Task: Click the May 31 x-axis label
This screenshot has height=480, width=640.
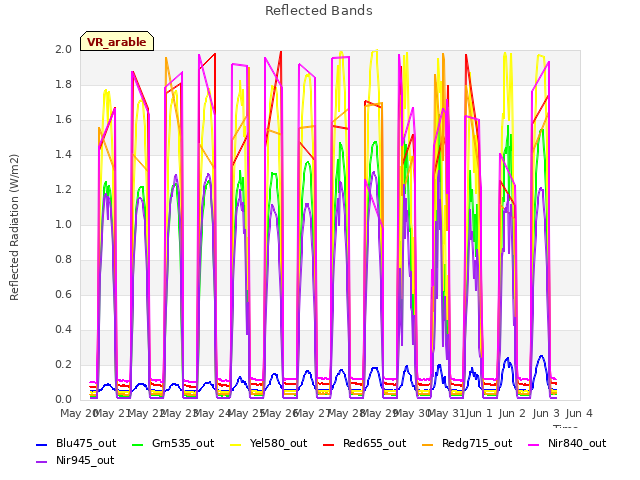Action: point(447,413)
